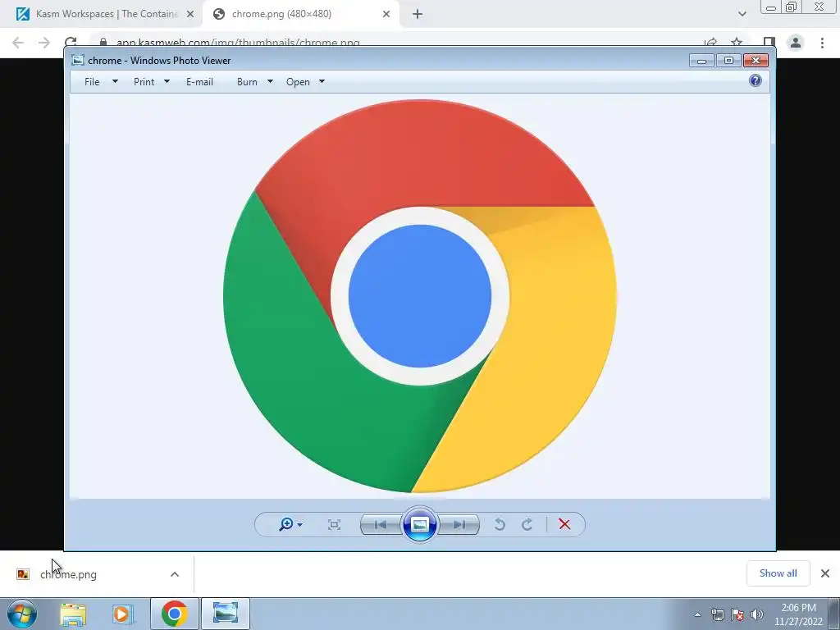The height and width of the screenshot is (630, 840).
Task: Click the Photo Viewer icon in the title bar
Action: [x=78, y=60]
